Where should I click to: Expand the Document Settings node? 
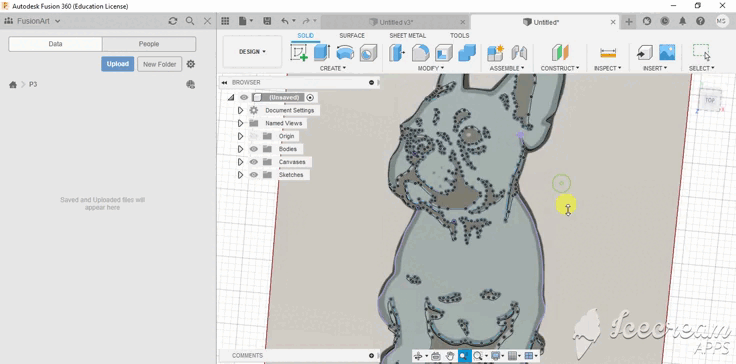tap(240, 110)
